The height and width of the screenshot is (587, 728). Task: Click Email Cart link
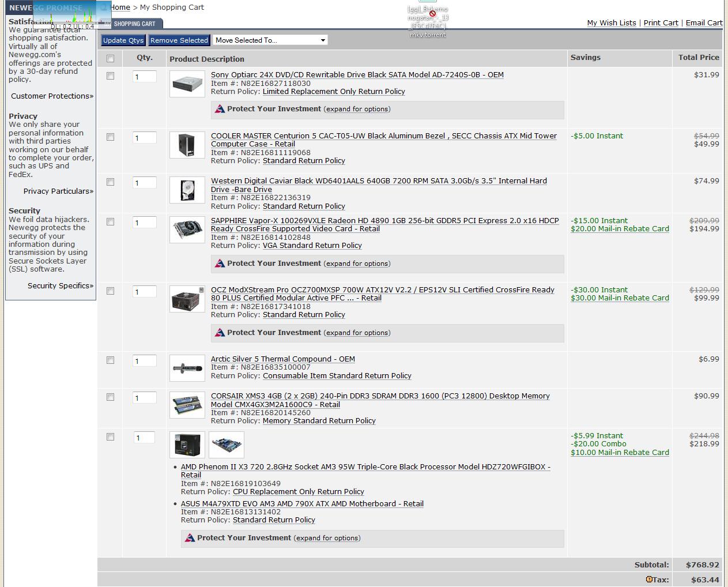click(704, 23)
